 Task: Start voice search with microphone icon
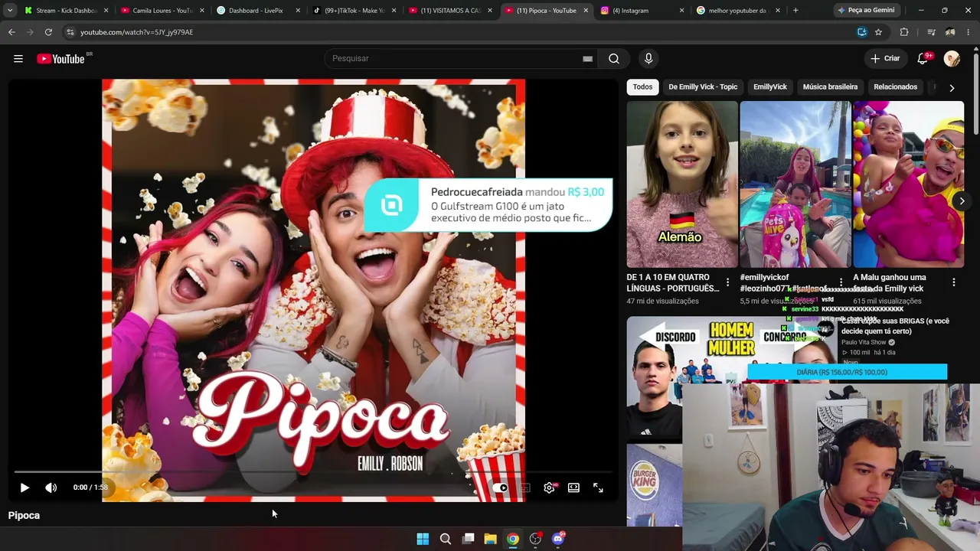(x=648, y=59)
